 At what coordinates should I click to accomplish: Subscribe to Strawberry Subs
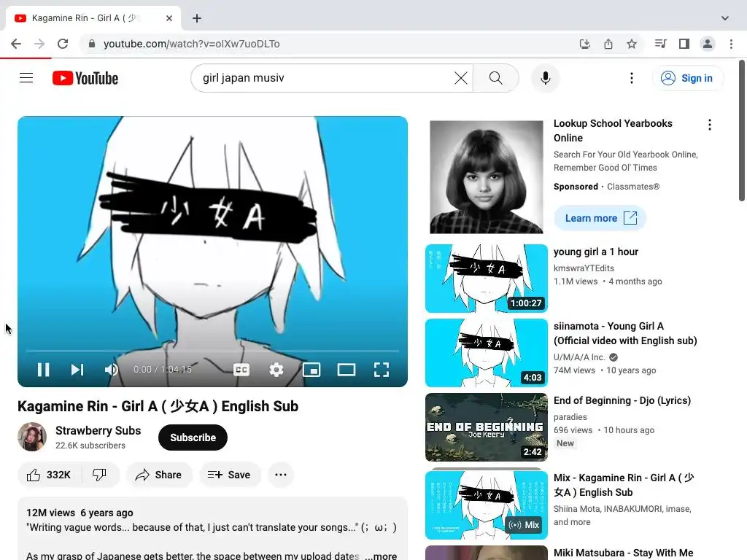click(193, 437)
